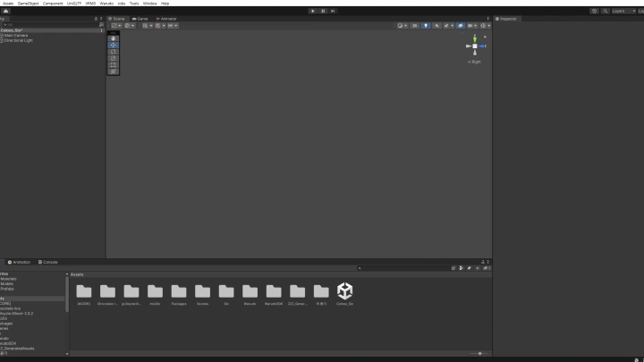Select the Move tool
This screenshot has width=644, height=362.
point(114,46)
